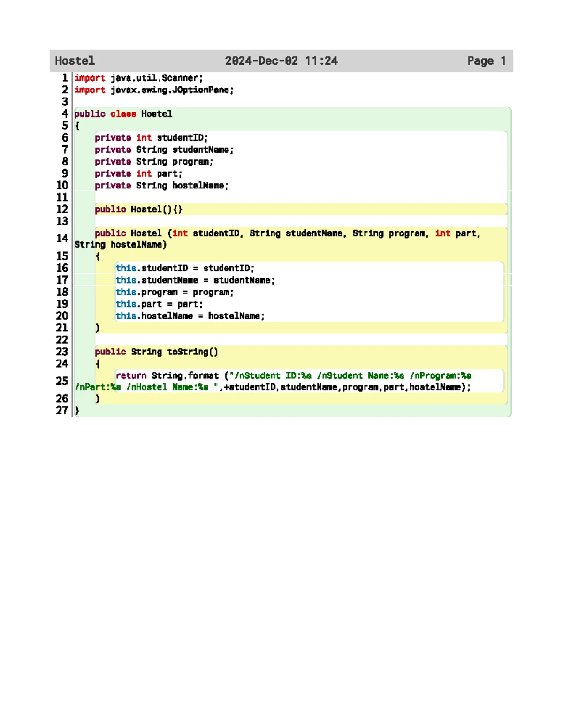563x728 pixels.
Task: Click the opening brace on line 15
Action: point(98,256)
